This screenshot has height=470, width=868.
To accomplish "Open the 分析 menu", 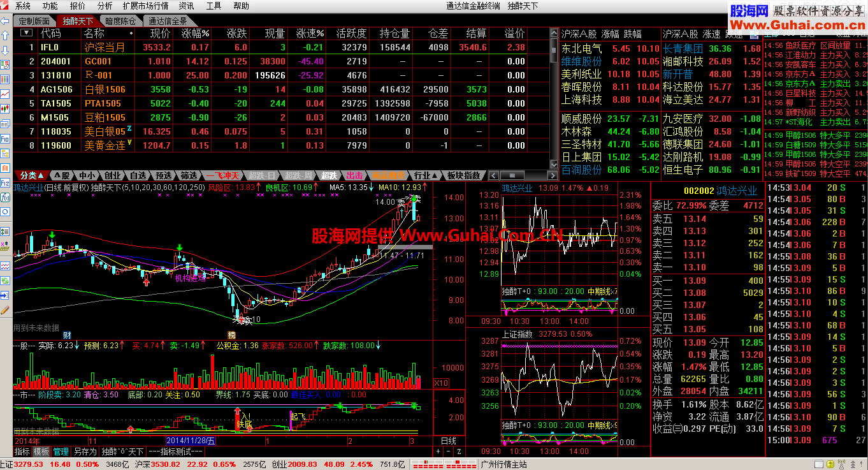I will pyautogui.click(x=105, y=6).
